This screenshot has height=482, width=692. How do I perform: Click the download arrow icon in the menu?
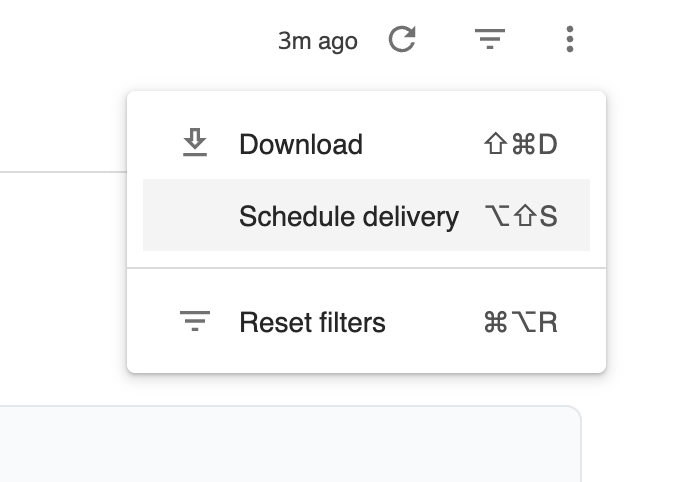click(195, 142)
